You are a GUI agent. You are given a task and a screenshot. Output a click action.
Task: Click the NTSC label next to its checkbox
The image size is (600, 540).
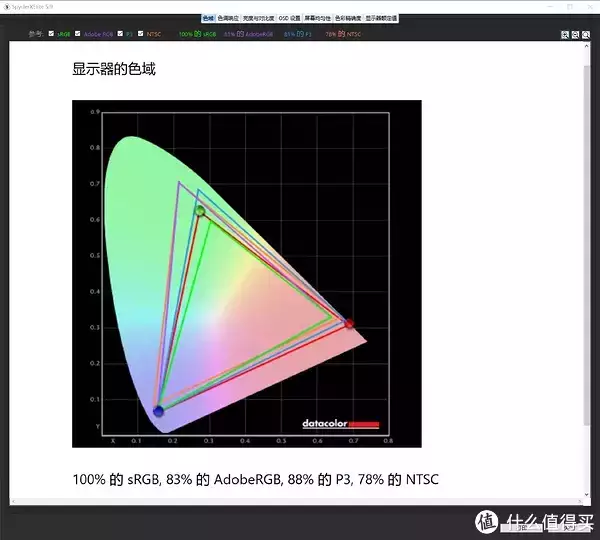click(x=154, y=34)
